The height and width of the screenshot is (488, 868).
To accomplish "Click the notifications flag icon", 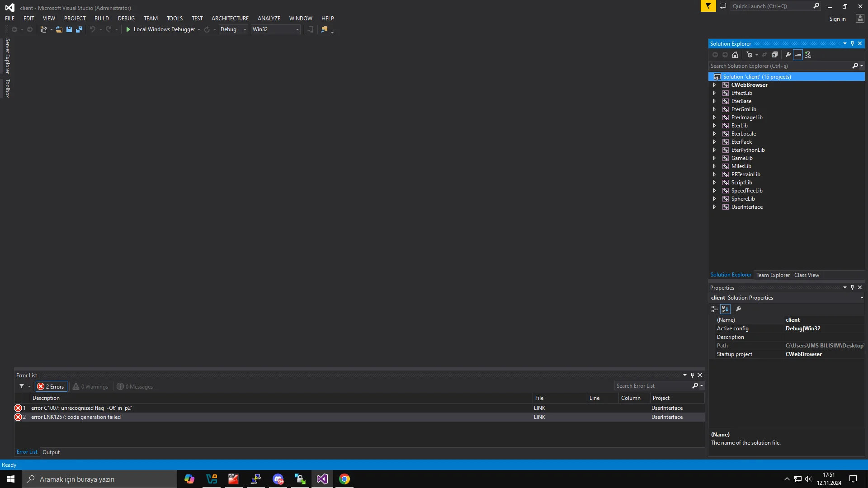I will click(x=708, y=6).
